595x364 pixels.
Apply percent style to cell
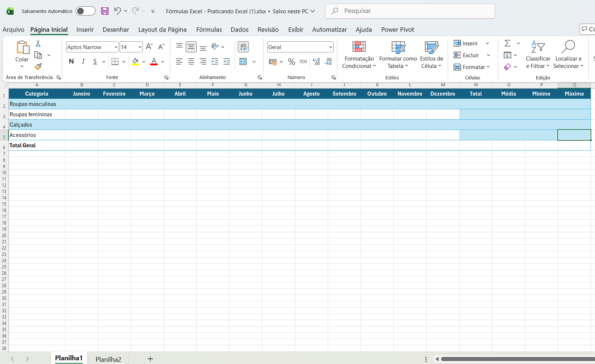pos(292,62)
